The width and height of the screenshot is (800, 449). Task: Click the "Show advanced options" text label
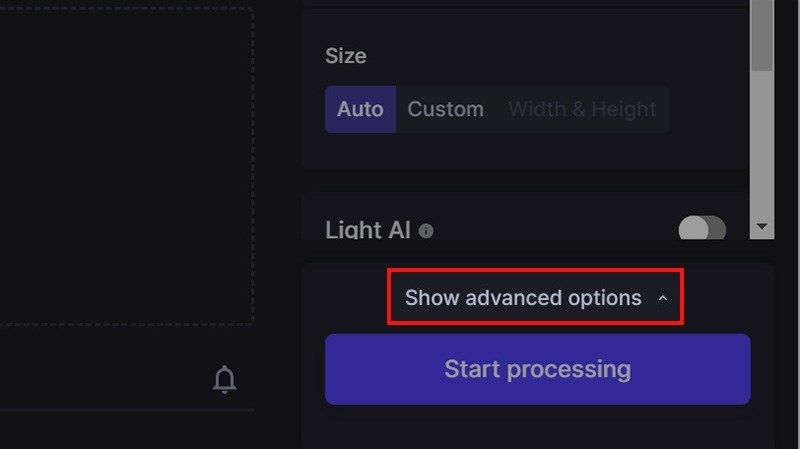click(x=523, y=298)
